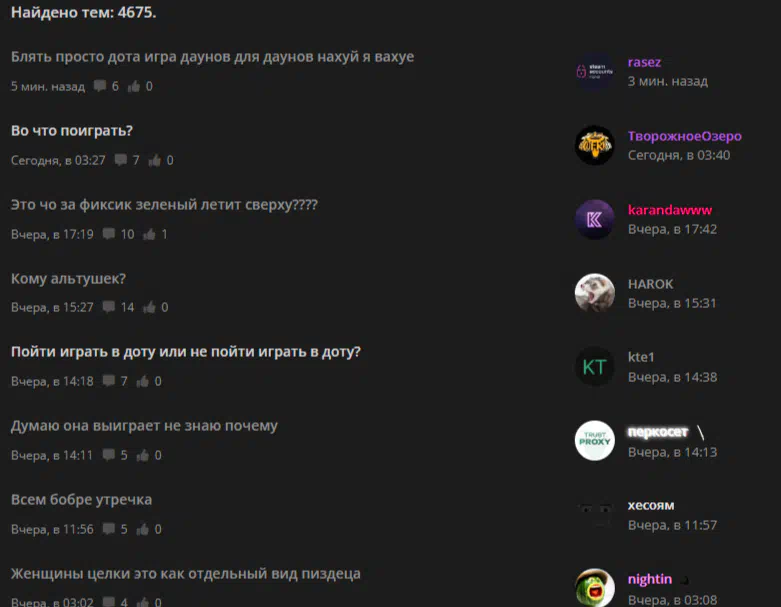Click the comments icon under 'Всем бобре утречка'

[109, 529]
